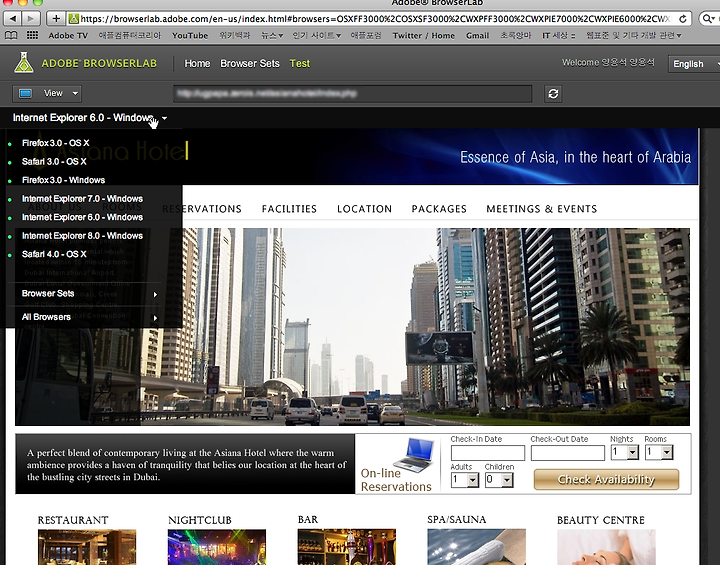720x565 pixels.
Task: Click the blue monitor View icon
Action: pyautogui.click(x=25, y=94)
